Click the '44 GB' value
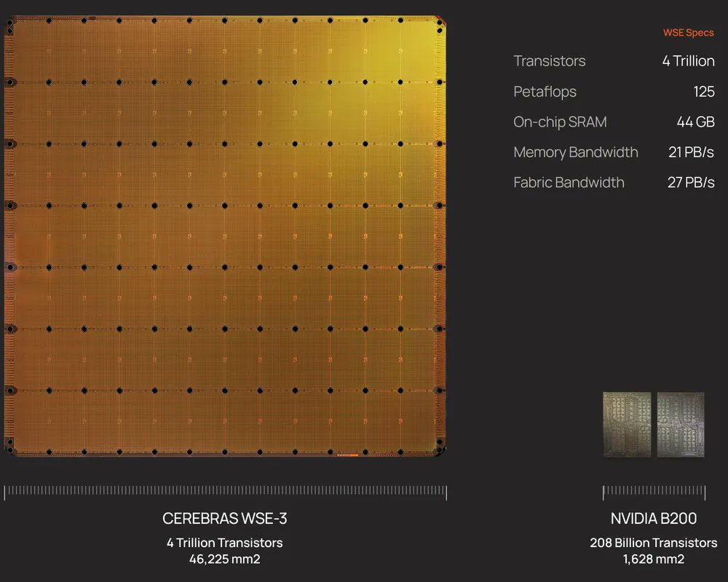 coord(695,121)
